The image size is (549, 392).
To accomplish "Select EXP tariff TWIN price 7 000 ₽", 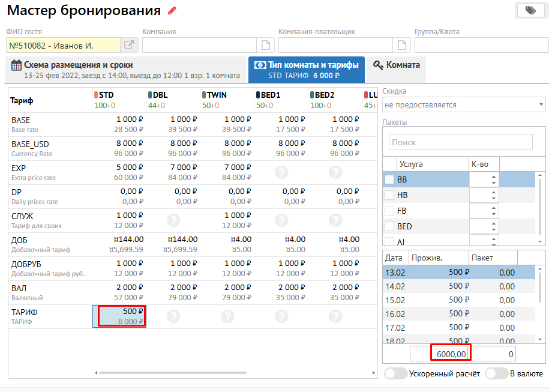I will (227, 172).
